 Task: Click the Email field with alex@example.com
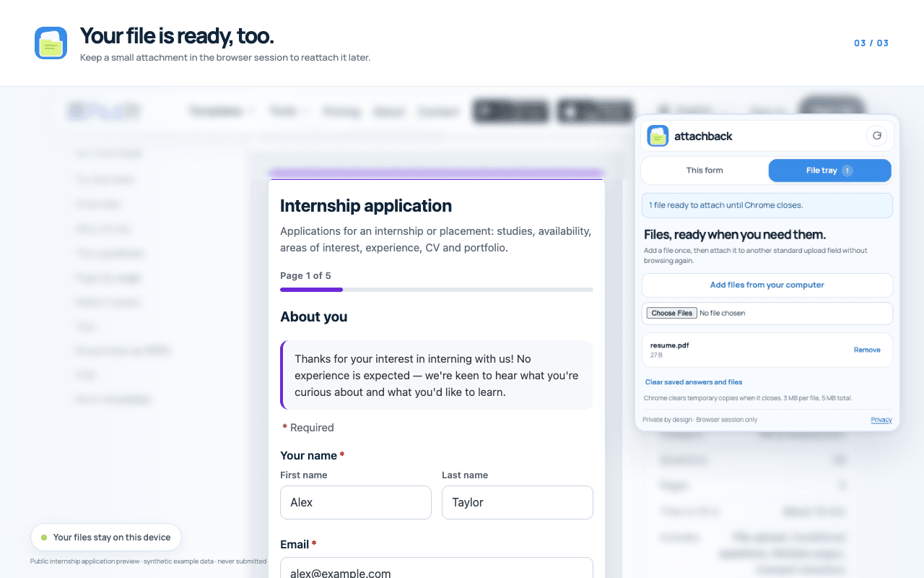(x=437, y=568)
